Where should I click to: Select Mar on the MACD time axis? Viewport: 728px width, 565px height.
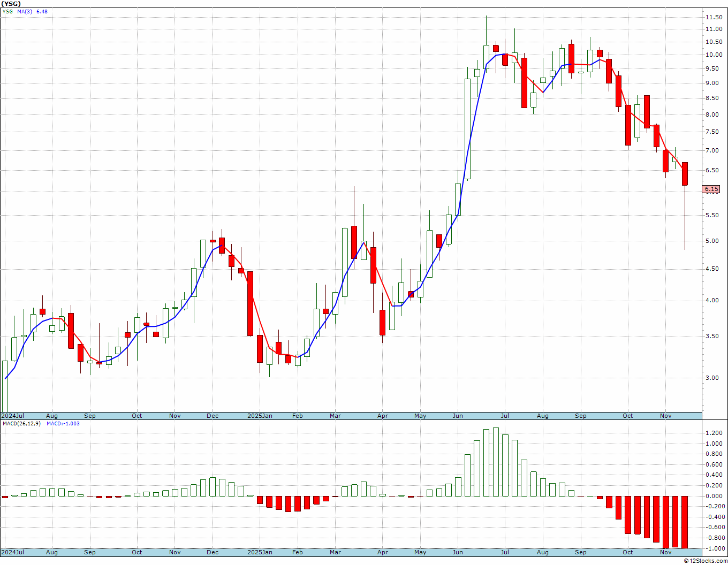coord(335,552)
